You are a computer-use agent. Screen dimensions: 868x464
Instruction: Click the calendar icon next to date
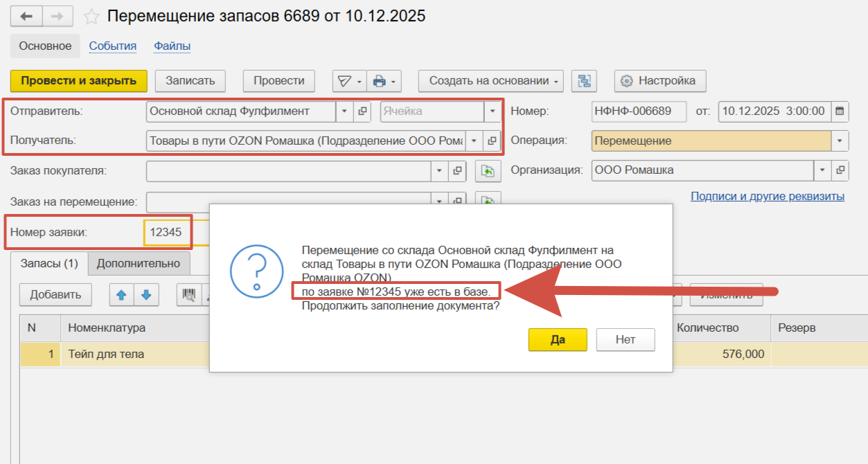(x=840, y=111)
